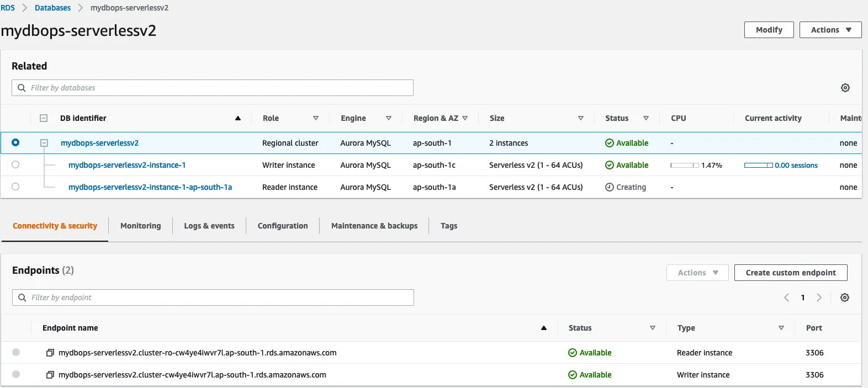
Task: Go to the previous endpoints page arrow
Action: 787,297
